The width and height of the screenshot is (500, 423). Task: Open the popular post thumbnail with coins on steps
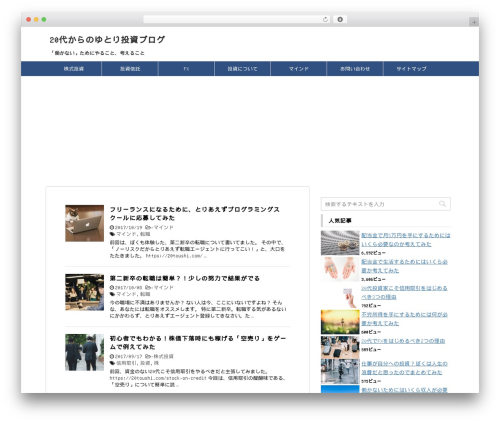(340, 243)
